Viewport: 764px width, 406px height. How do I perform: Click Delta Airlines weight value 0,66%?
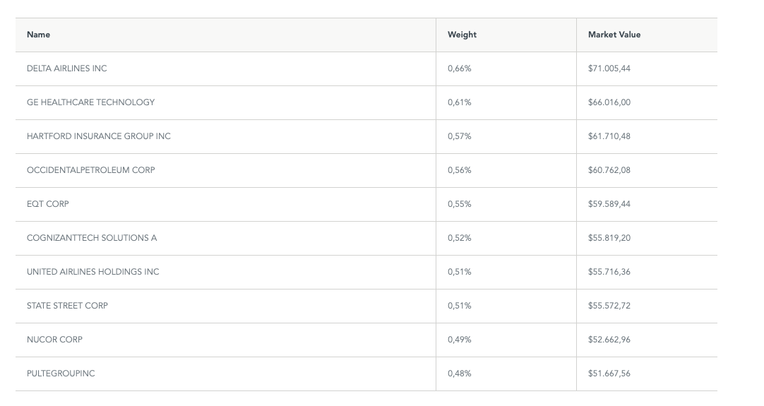coord(460,69)
